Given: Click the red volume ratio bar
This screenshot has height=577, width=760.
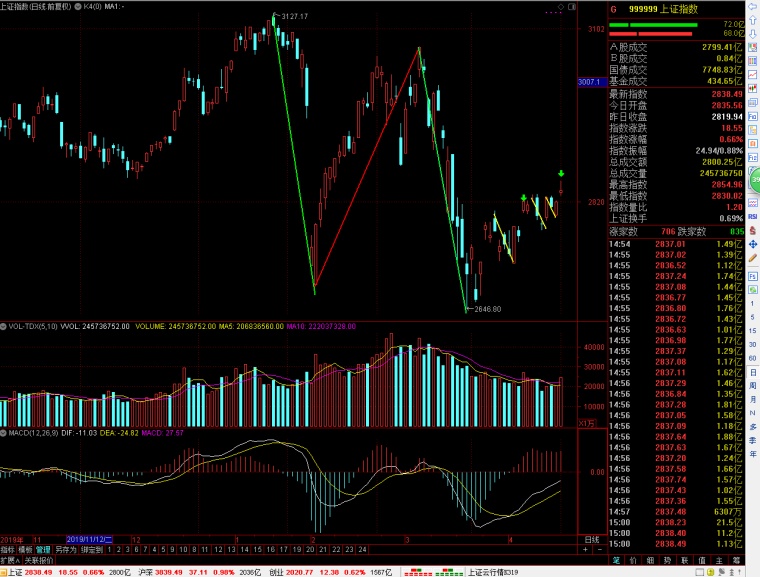Looking at the screenshot, I should coord(650,34).
